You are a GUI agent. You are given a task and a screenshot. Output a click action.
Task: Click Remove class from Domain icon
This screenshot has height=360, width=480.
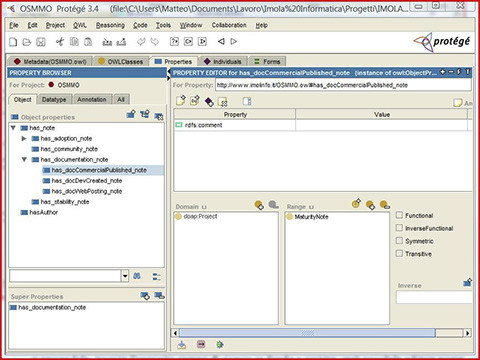pos(273,204)
